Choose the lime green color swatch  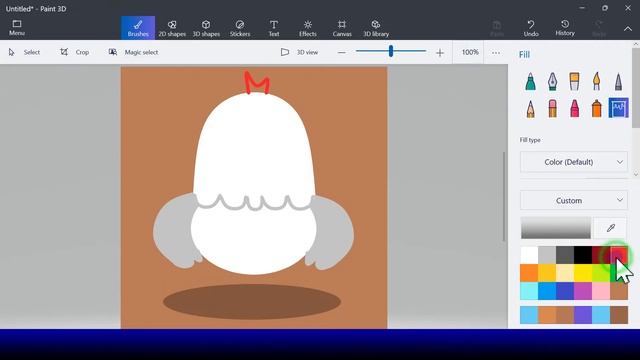tap(601, 273)
